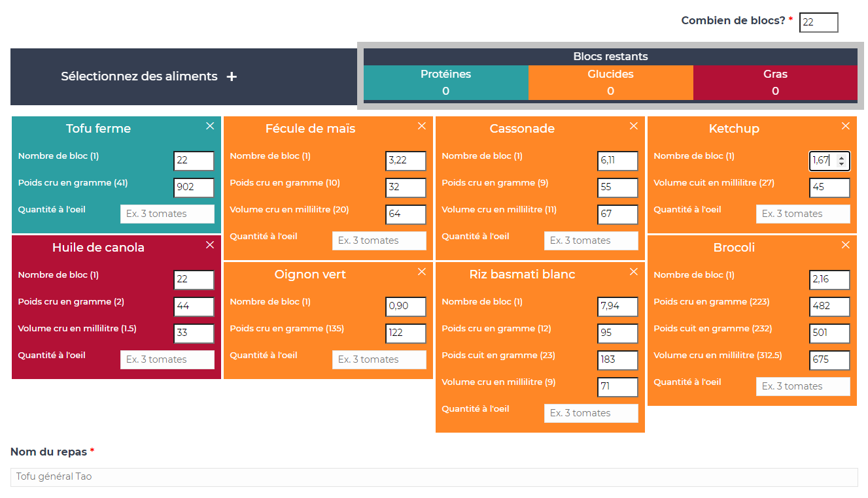Select the Protéines remaining blocks cell
The width and height of the screenshot is (868, 498).
445,82
